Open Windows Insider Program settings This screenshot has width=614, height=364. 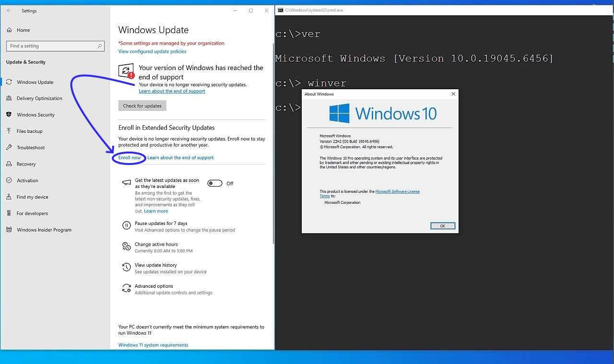pos(44,230)
